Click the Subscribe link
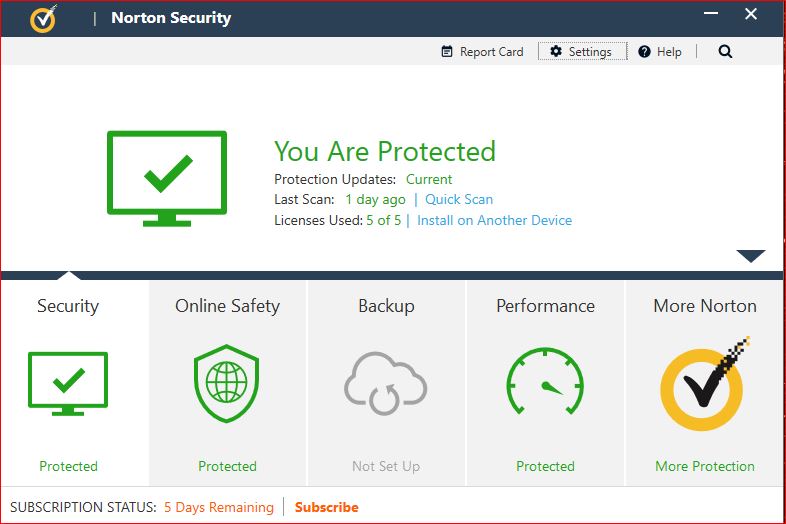 [326, 507]
